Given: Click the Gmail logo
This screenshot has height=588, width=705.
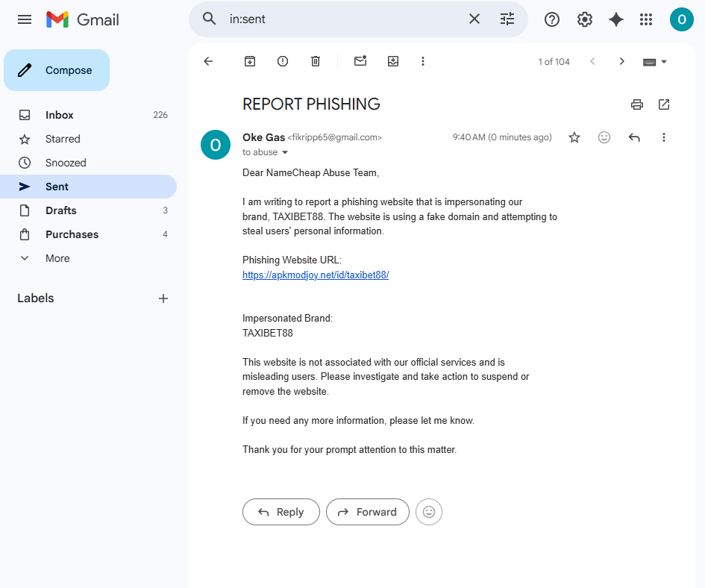Looking at the screenshot, I should pos(83,19).
